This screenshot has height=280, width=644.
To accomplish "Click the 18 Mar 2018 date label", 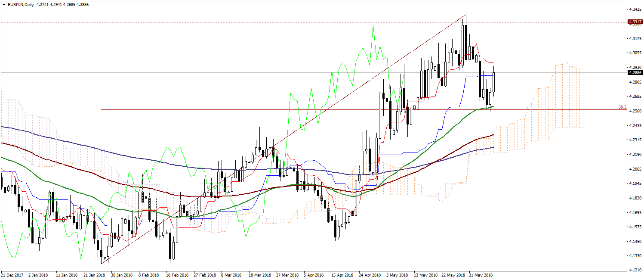I will pyautogui.click(x=260, y=275).
